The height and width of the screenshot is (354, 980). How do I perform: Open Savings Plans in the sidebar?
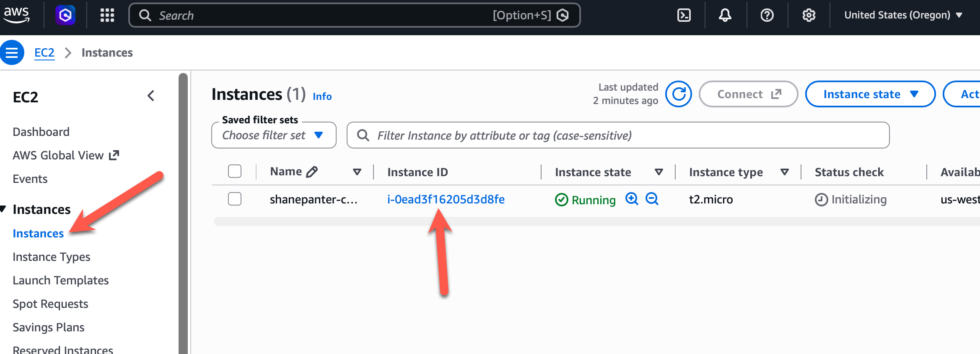49,327
